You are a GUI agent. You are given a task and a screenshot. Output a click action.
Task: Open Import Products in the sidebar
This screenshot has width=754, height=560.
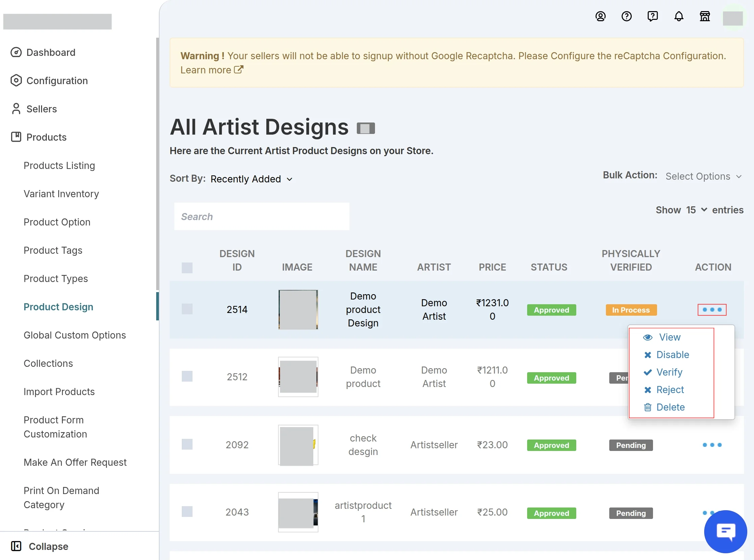pyautogui.click(x=59, y=391)
